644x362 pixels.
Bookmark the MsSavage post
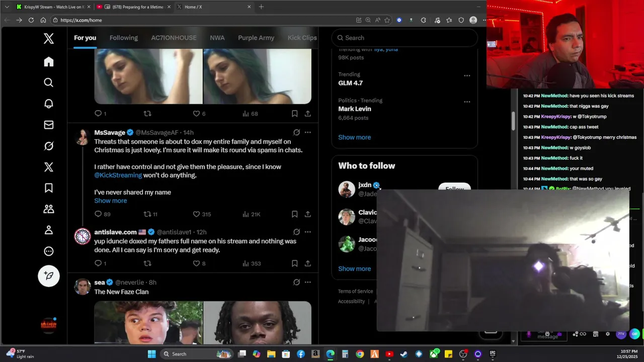(x=294, y=214)
